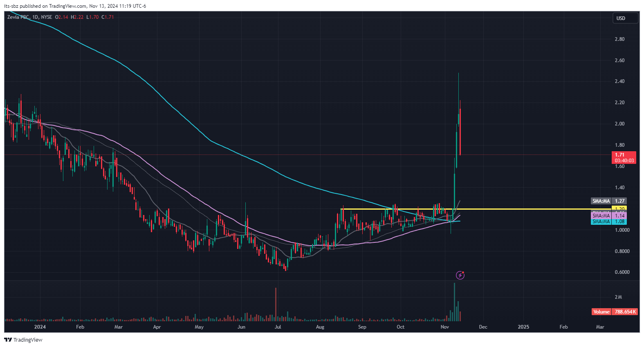Viewport: 644px width, 347px height.
Task: Select the cyan SMA:MA 1.08 label
Action: [x=609, y=222]
